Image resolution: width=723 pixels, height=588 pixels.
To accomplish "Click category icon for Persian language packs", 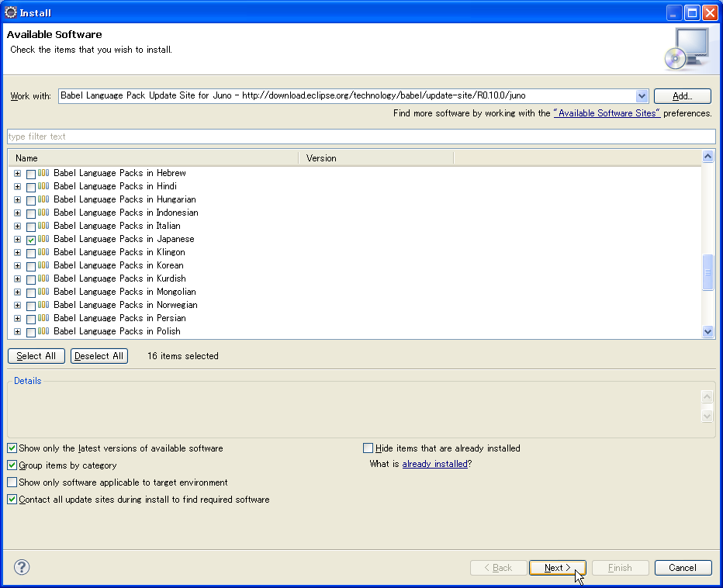I will (43, 318).
